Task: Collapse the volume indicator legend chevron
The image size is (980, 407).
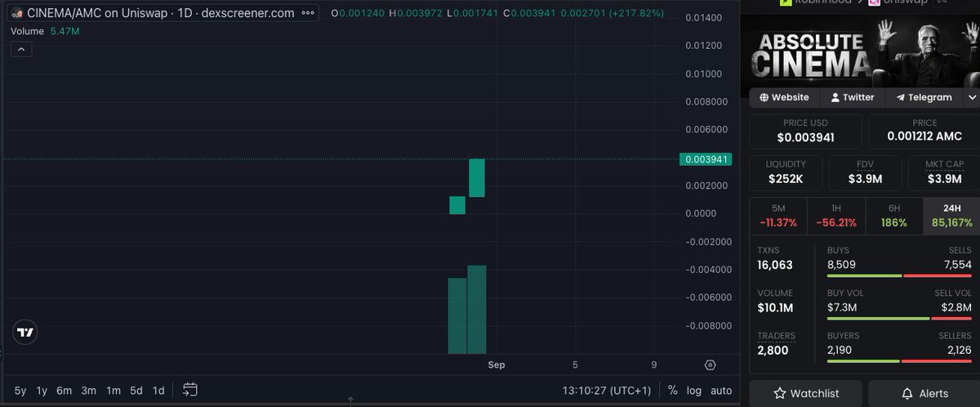Action: tap(21, 49)
